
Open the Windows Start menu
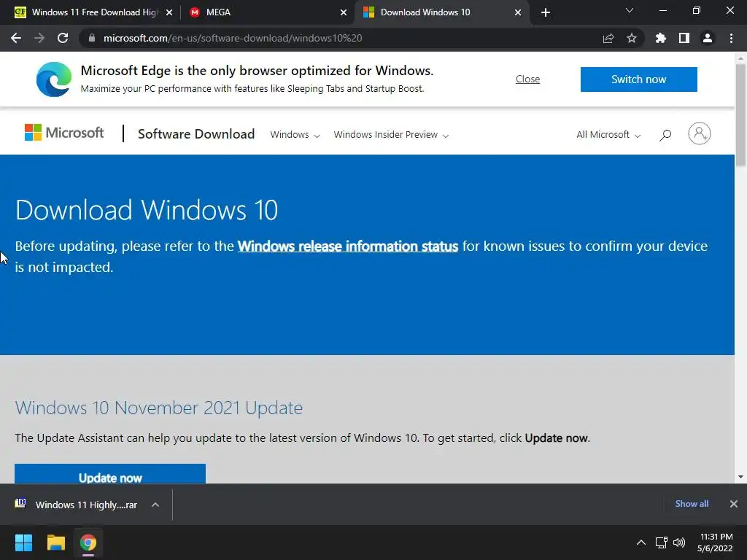tap(23, 542)
